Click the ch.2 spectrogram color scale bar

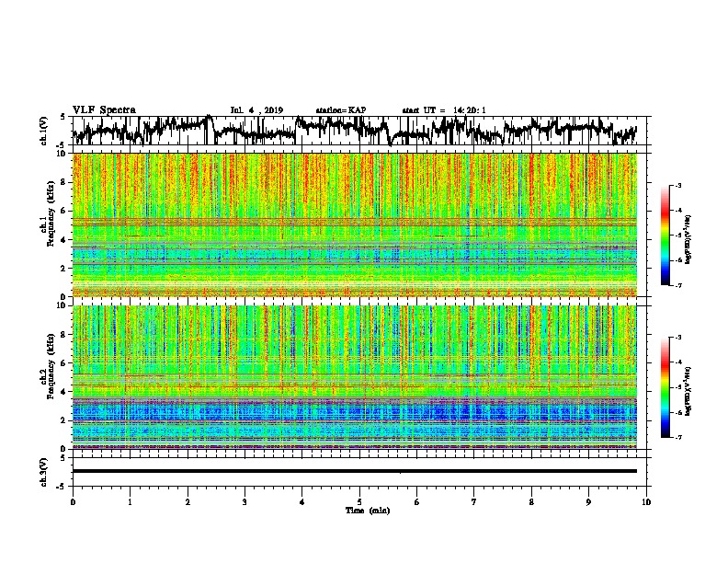[665, 387]
